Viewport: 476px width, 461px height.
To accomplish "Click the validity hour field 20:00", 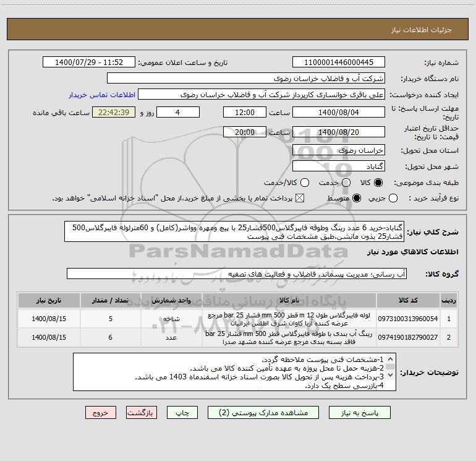I will point(245,132).
